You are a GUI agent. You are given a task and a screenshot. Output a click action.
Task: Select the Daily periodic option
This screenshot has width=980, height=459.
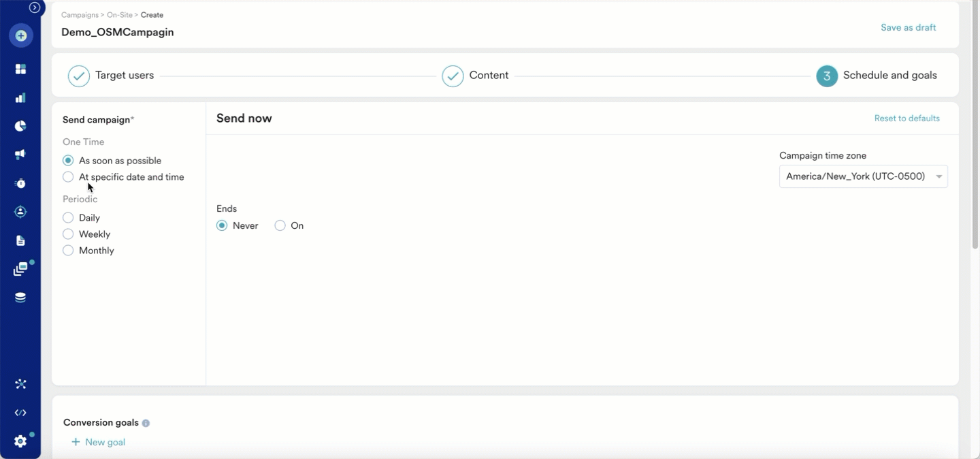tap(68, 218)
